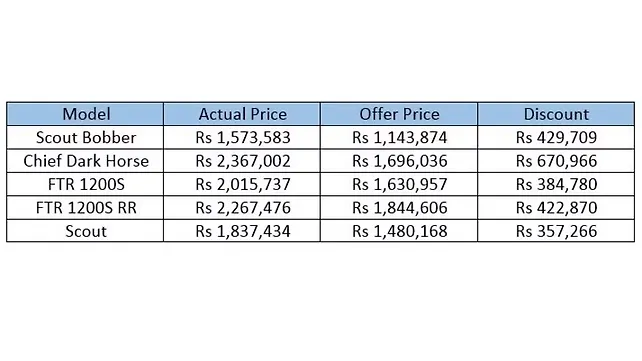Select discount value Rs 357,266
The image size is (642, 361).
point(556,231)
